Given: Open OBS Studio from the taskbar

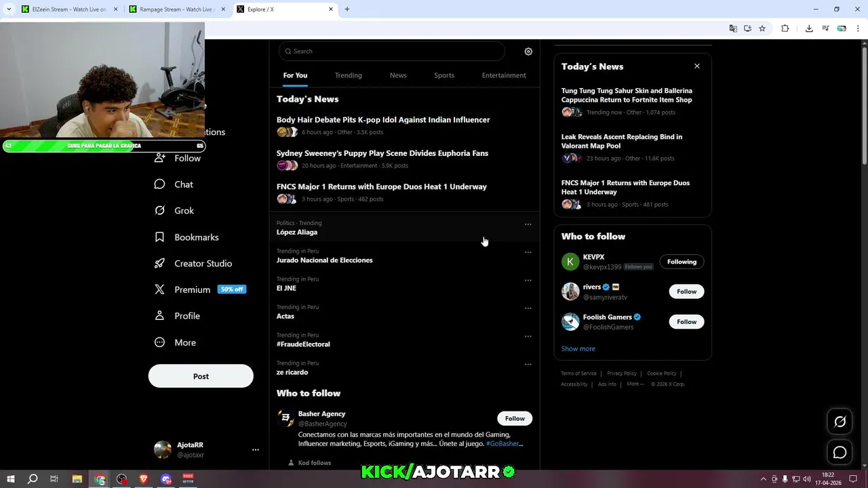Looking at the screenshot, I should [122, 479].
